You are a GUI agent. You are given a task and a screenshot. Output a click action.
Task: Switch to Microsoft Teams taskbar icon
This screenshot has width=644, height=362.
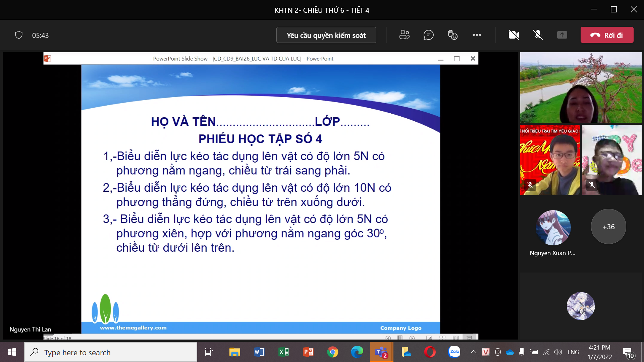tap(381, 352)
